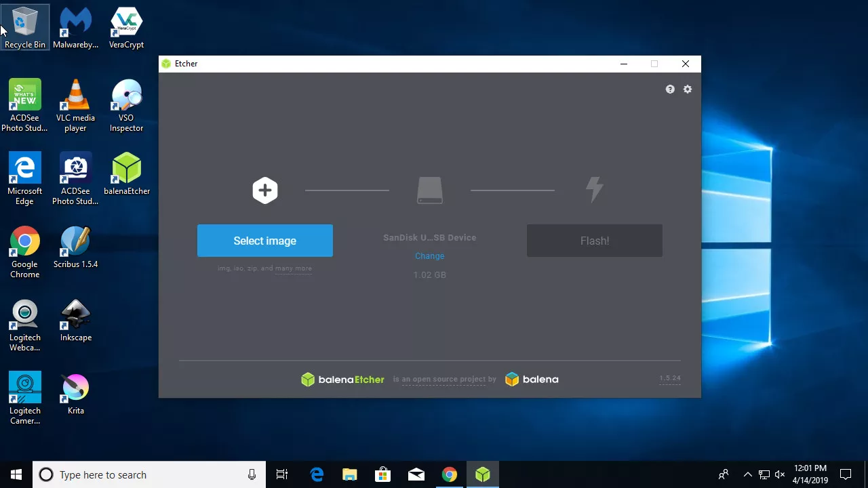Click the Change drive link
This screenshot has height=488, width=868.
pos(430,256)
